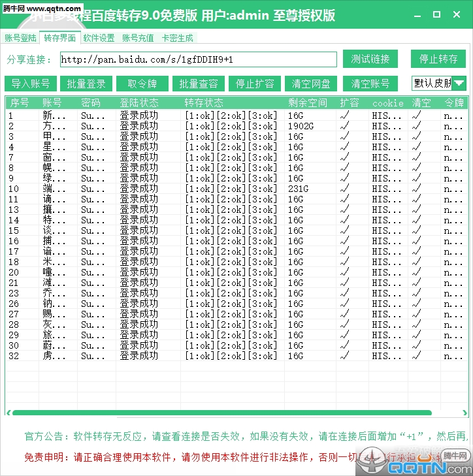Expand the 默认皮肤 skin dropdown arrow

[459, 83]
